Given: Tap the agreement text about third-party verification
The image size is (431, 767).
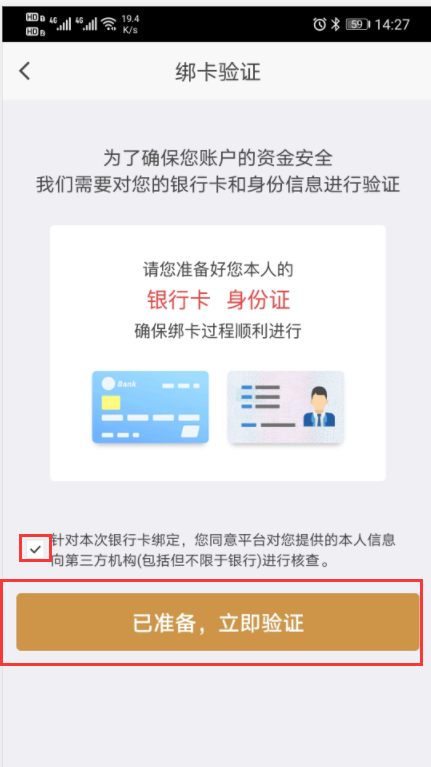Looking at the screenshot, I should (223, 550).
